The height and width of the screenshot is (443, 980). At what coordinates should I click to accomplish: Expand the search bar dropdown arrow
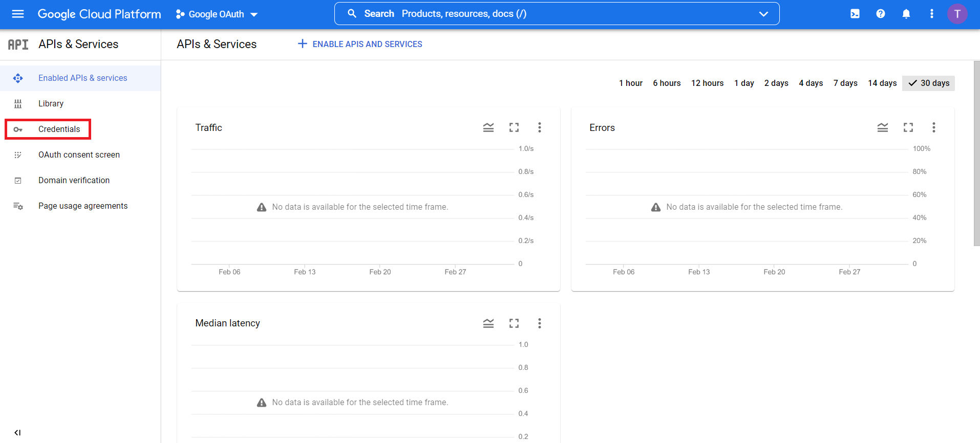(763, 14)
